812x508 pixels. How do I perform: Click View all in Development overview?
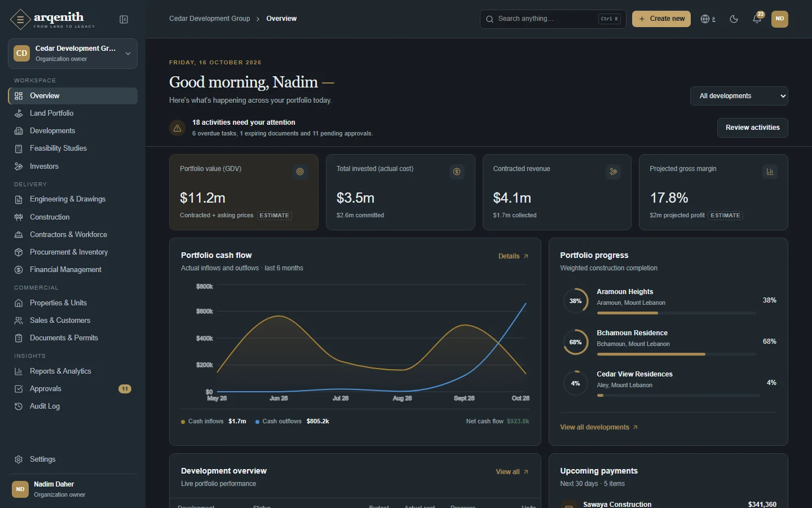coord(512,472)
